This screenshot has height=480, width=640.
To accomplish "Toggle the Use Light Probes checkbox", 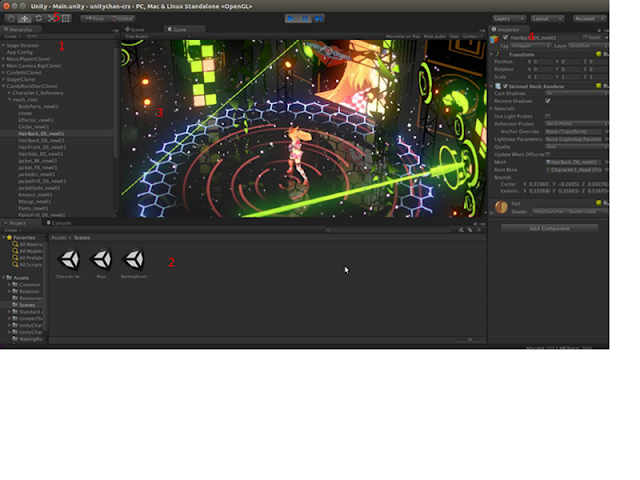I will [548, 116].
